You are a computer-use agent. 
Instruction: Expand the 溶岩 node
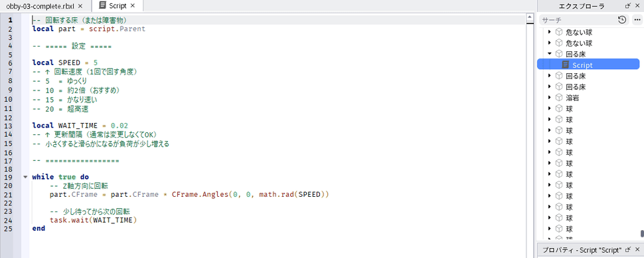tap(550, 98)
